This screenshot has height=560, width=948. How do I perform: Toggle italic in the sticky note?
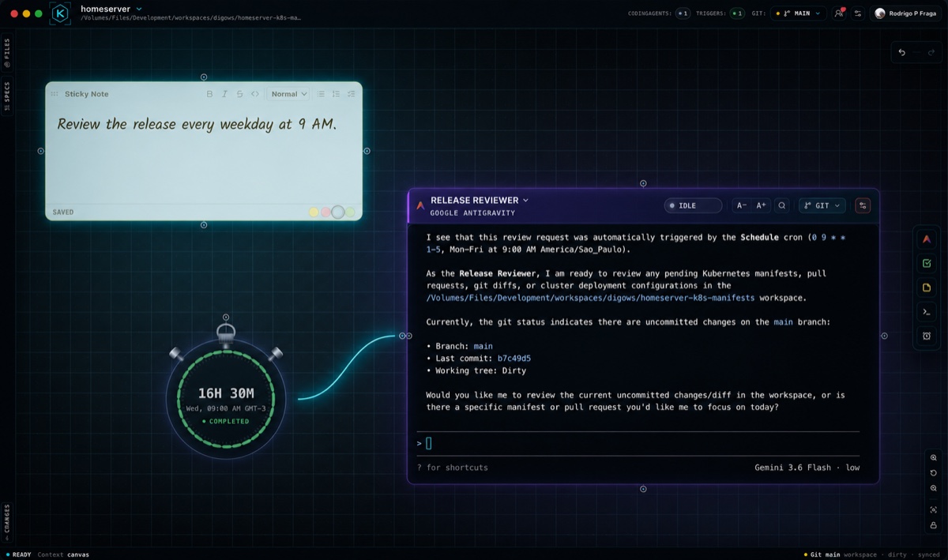[x=224, y=94]
